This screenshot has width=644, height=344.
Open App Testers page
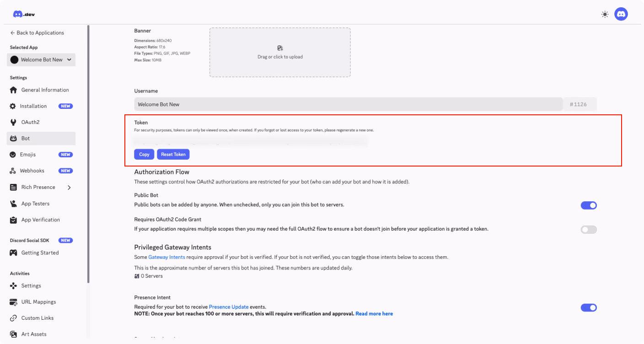click(41, 204)
